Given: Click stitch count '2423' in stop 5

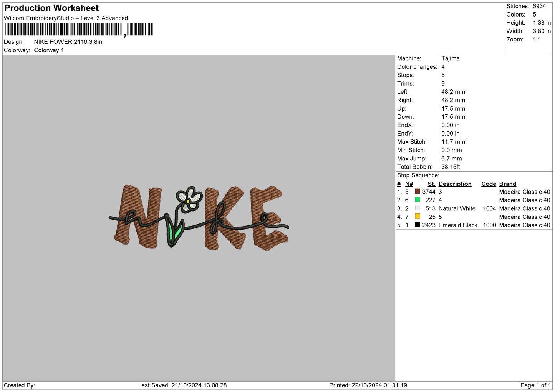Looking at the screenshot, I should 429,225.
